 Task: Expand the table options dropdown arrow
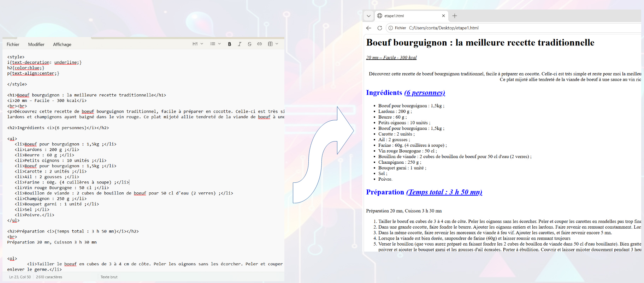click(x=277, y=44)
